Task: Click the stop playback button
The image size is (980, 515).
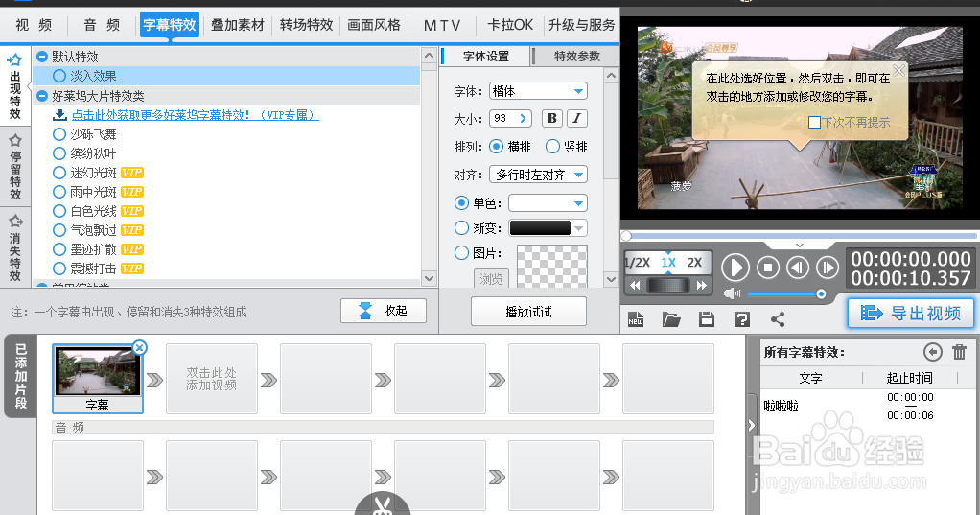Action: (x=768, y=269)
